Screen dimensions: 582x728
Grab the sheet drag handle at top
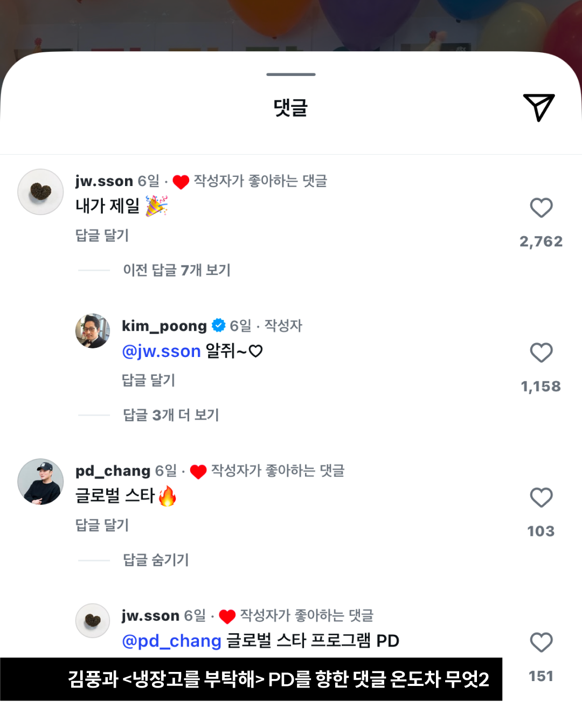pos(291,74)
